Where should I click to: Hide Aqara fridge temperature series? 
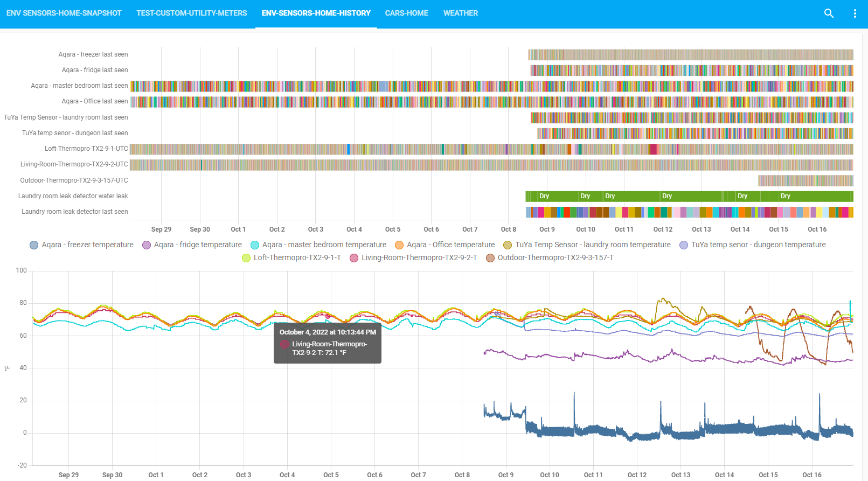point(192,245)
